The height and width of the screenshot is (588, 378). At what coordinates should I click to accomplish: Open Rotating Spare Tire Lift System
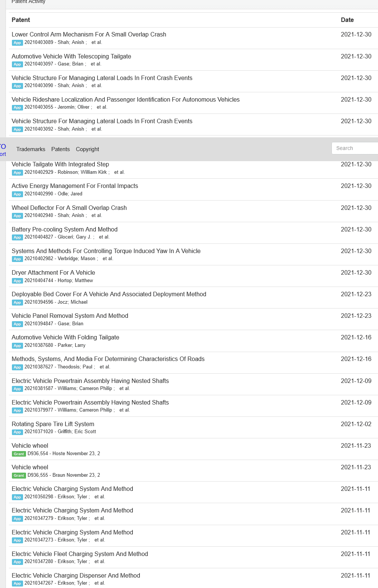pos(53,424)
